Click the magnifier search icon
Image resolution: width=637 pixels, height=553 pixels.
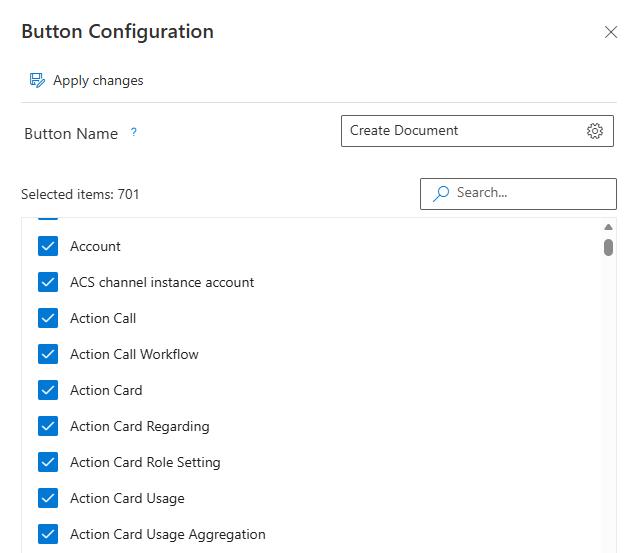point(441,193)
